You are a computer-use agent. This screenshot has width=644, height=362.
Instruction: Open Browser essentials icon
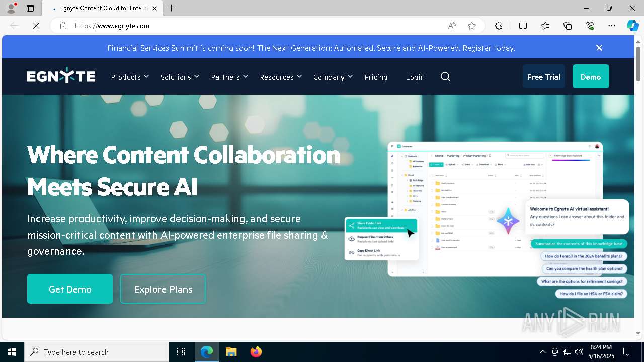click(590, 26)
